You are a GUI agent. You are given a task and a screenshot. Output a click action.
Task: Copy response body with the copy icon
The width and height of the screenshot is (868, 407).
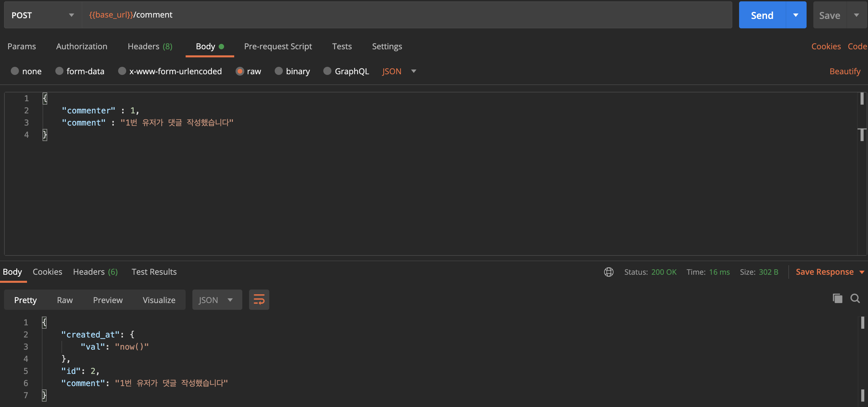(837, 299)
